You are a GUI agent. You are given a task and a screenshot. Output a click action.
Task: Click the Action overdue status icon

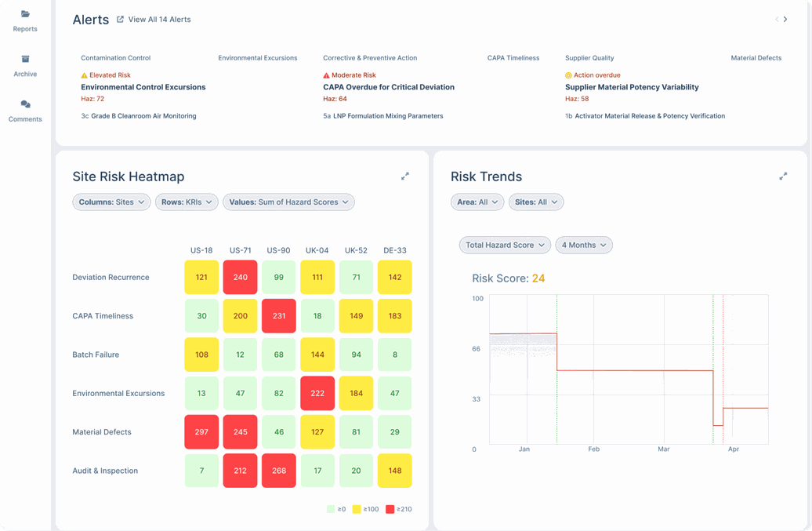click(568, 75)
